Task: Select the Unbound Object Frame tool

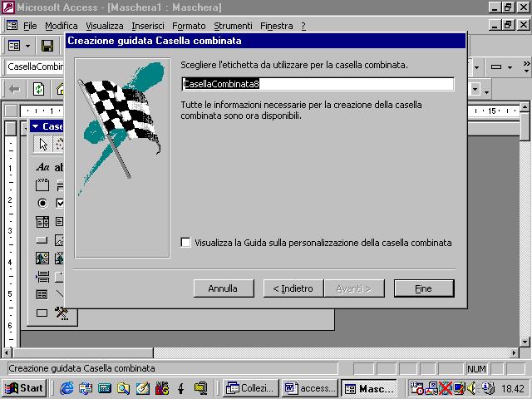Action: [42, 259]
